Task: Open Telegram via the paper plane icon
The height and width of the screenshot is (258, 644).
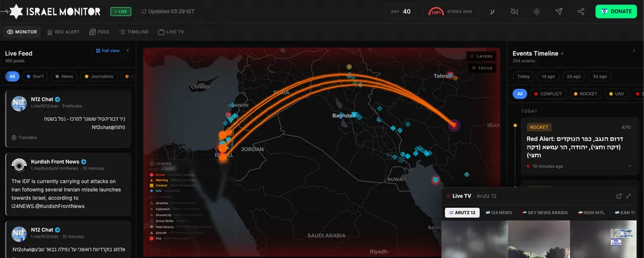Action: (558, 11)
